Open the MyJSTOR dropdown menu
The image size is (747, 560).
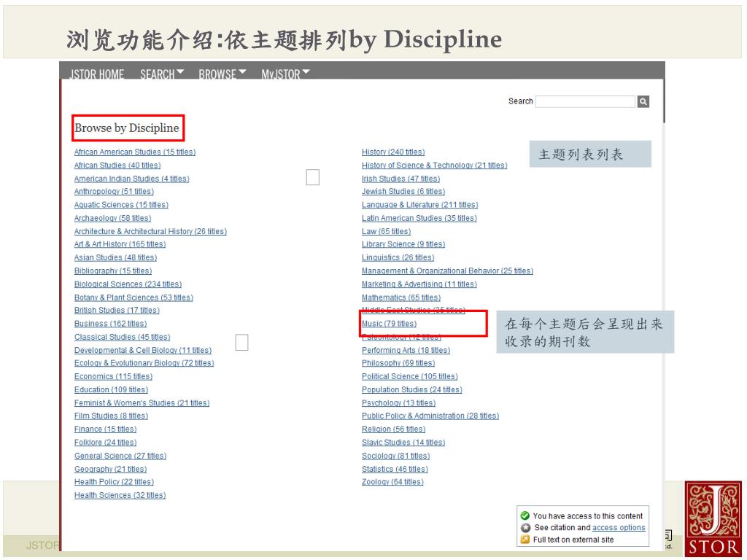click(285, 74)
